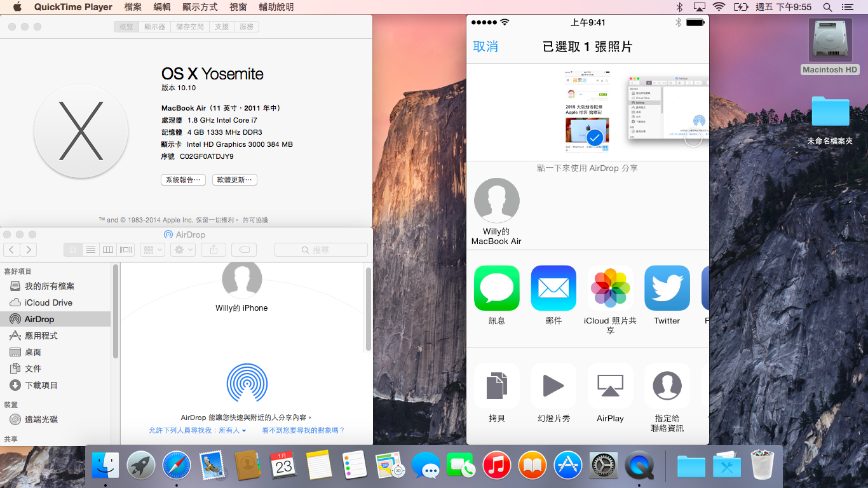Click the Finder edit tags button
The width and height of the screenshot is (868, 488).
click(x=244, y=250)
